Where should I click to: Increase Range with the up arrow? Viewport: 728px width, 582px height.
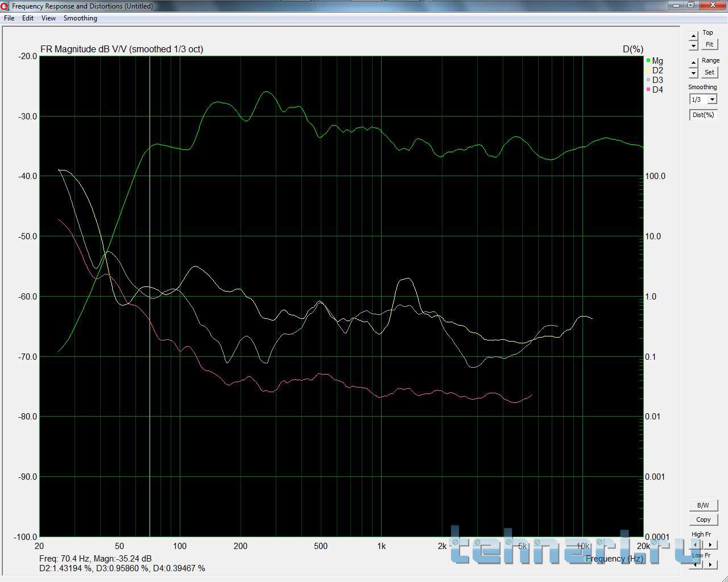[x=693, y=62]
